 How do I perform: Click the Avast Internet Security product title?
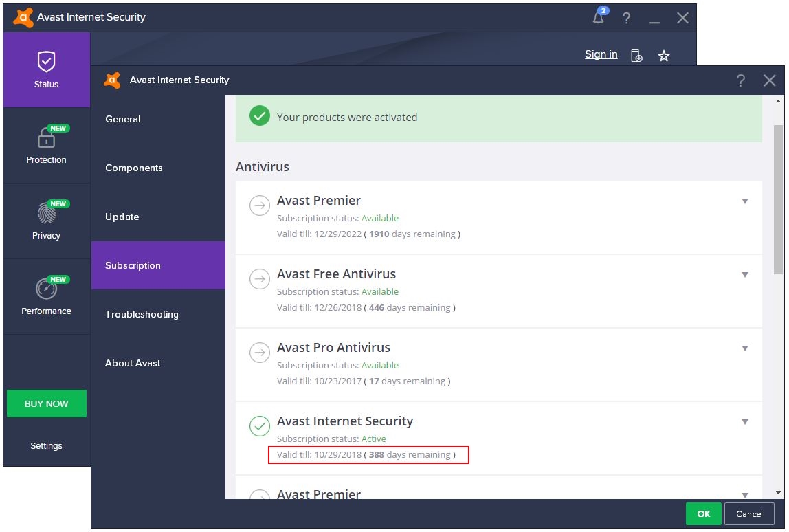(345, 421)
